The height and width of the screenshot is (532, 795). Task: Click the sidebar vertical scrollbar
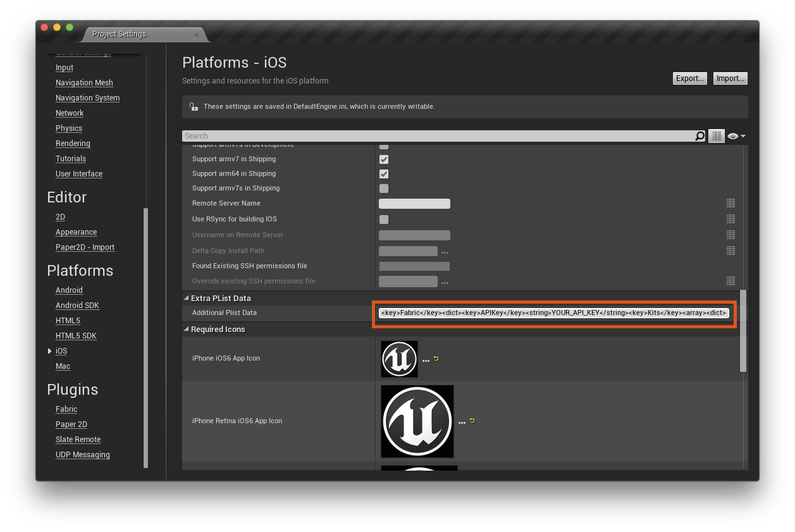tap(146, 338)
